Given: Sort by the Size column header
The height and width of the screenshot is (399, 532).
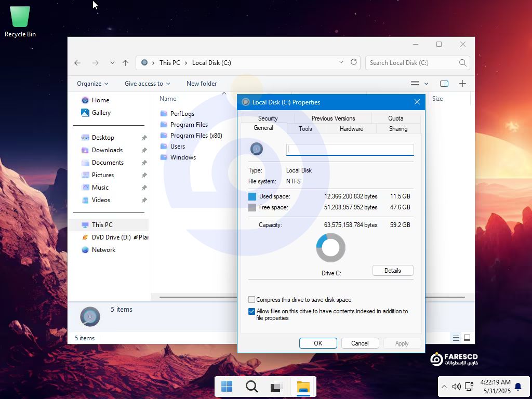Looking at the screenshot, I should pyautogui.click(x=437, y=99).
